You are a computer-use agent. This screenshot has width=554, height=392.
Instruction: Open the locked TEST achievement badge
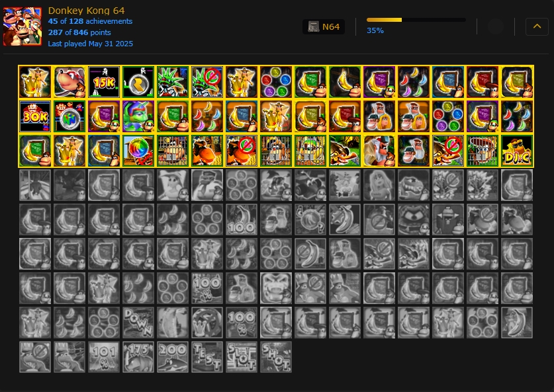[x=207, y=357]
